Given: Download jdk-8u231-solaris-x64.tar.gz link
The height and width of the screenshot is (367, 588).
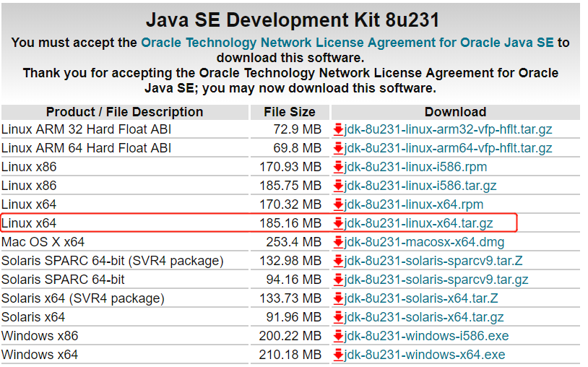Looking at the screenshot, I should point(424,316).
